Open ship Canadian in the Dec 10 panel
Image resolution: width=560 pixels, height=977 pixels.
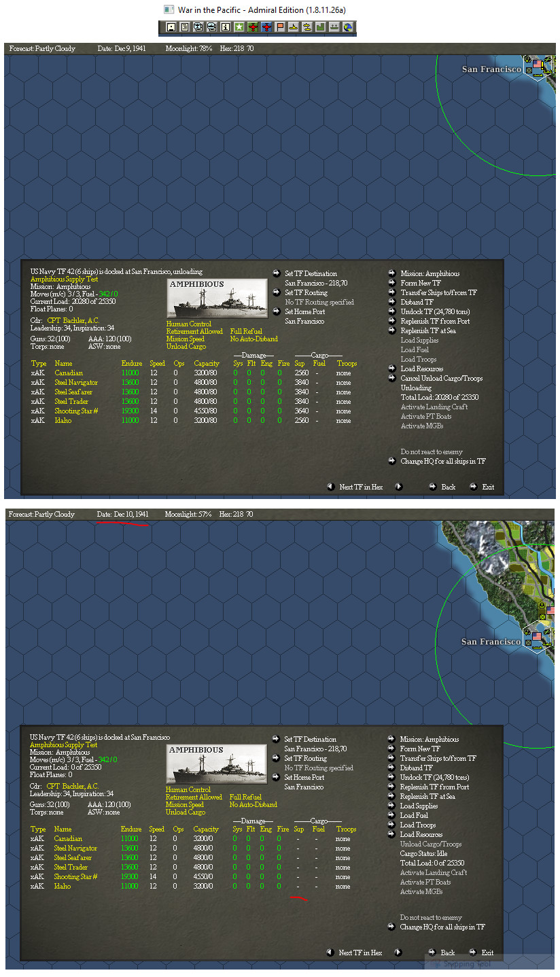coord(69,838)
